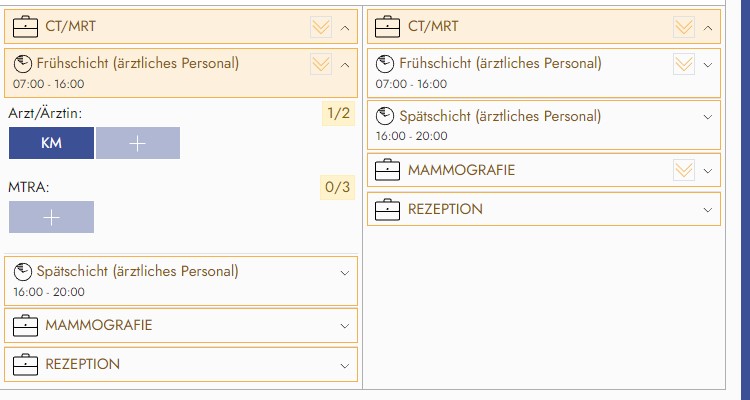This screenshot has width=750, height=400.
Task: Click the briefcase icon of left REZEPTION
Action: [26, 364]
